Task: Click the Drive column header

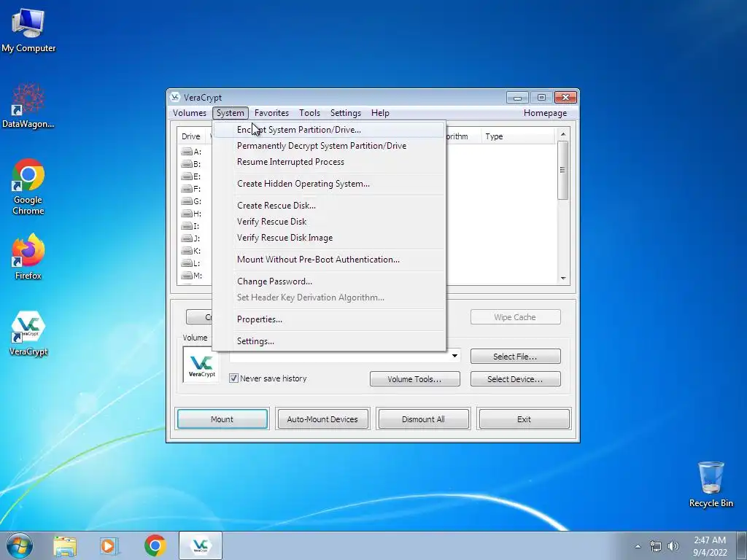Action: (x=192, y=136)
